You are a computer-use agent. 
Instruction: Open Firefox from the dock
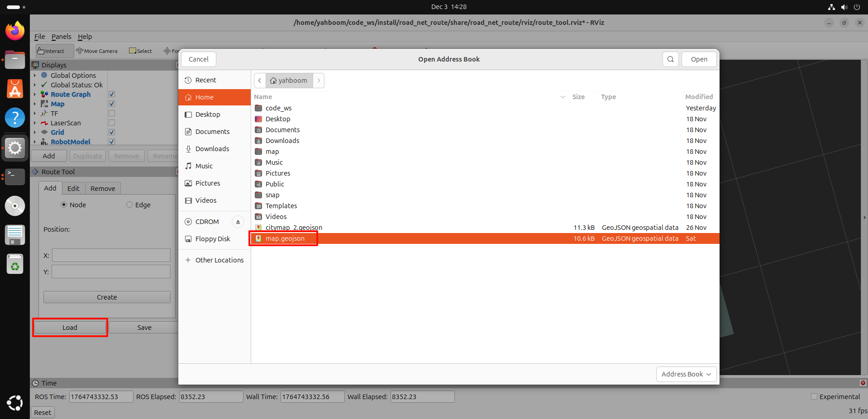[15, 31]
